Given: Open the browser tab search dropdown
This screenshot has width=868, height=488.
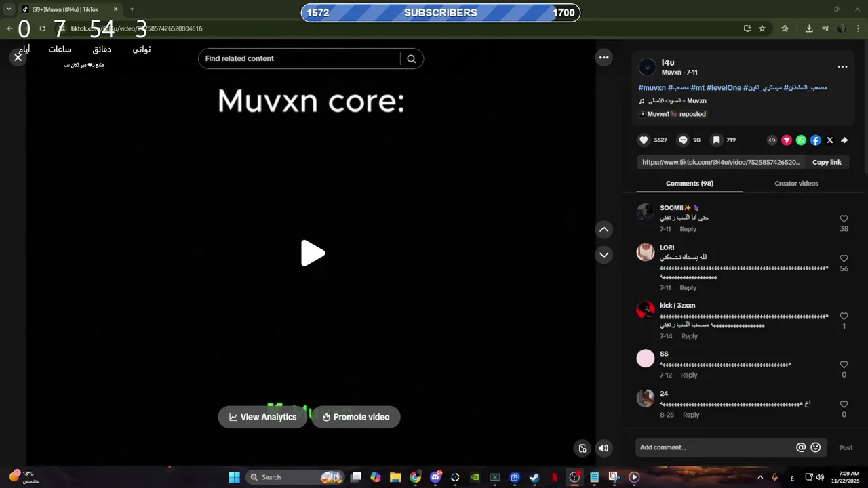Looking at the screenshot, I should [x=9, y=9].
